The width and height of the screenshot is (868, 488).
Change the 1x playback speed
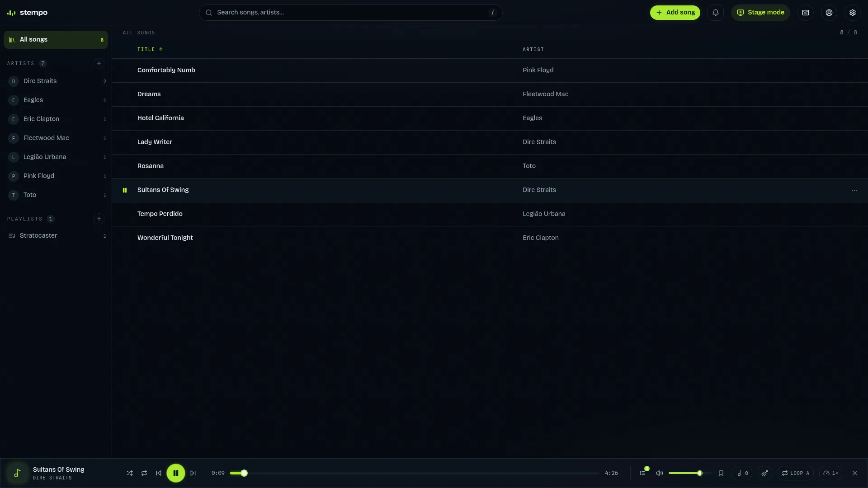pos(830,473)
